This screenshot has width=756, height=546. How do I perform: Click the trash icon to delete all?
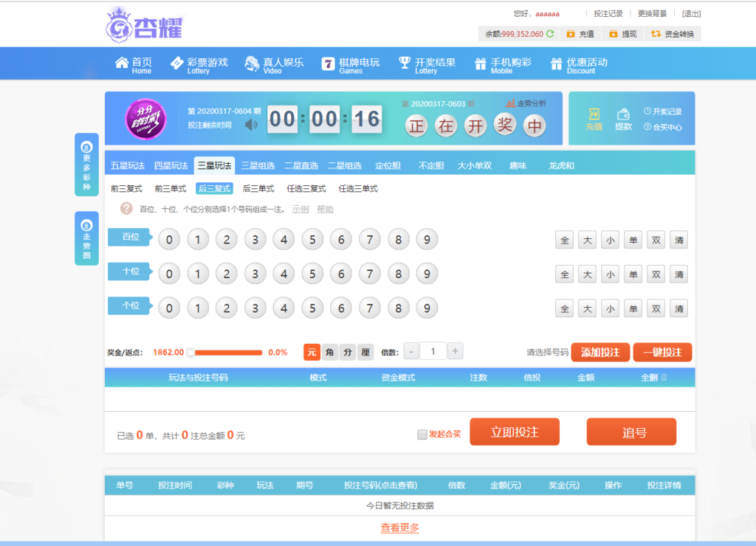coord(664,377)
